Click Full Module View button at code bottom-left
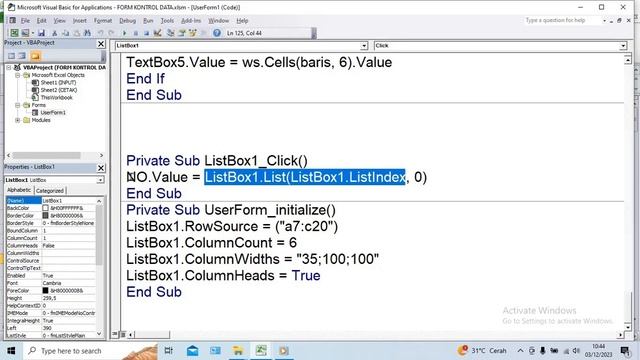 (123, 334)
